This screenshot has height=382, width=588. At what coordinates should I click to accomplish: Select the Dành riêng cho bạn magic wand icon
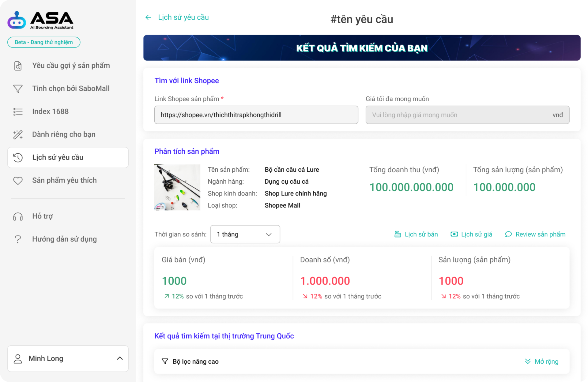click(x=18, y=134)
